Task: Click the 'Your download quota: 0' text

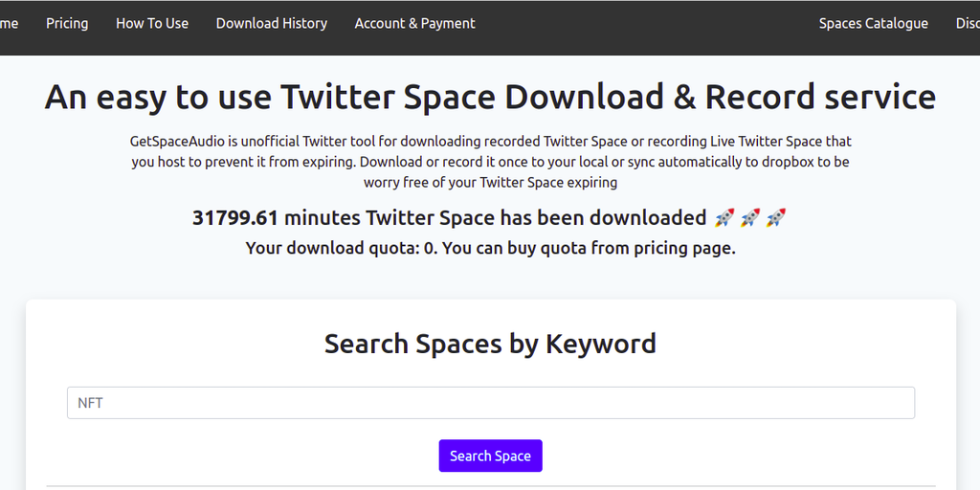Action: pyautogui.click(x=340, y=248)
